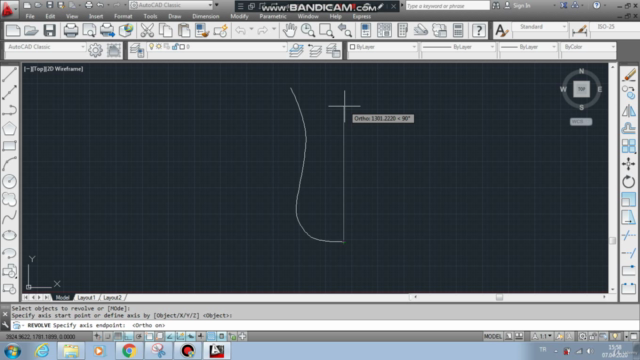Open the ByLayer lineweight dropdown

[x=528, y=47]
